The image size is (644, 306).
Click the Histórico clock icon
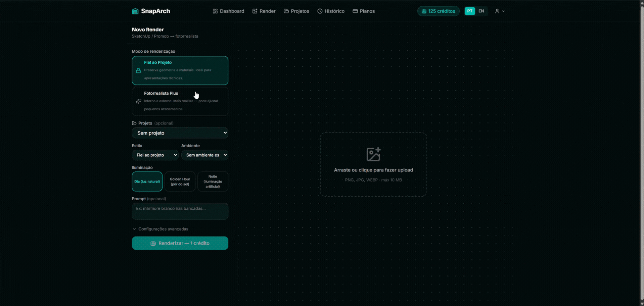click(320, 11)
